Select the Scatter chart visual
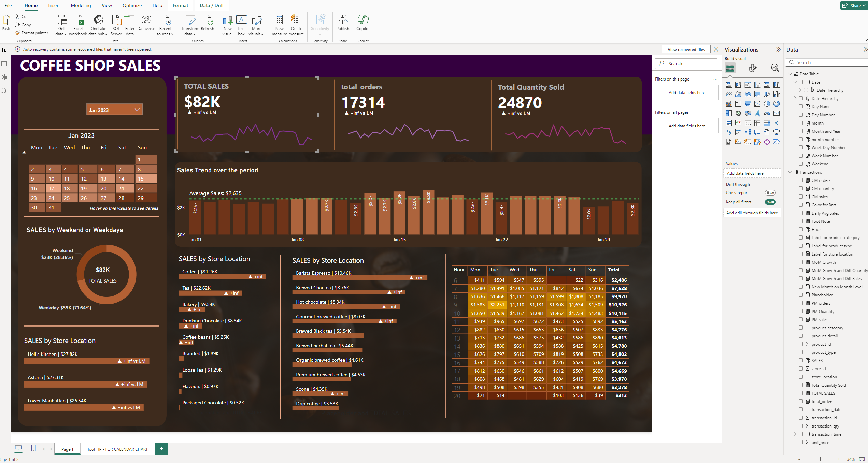The width and height of the screenshot is (868, 463). [757, 104]
